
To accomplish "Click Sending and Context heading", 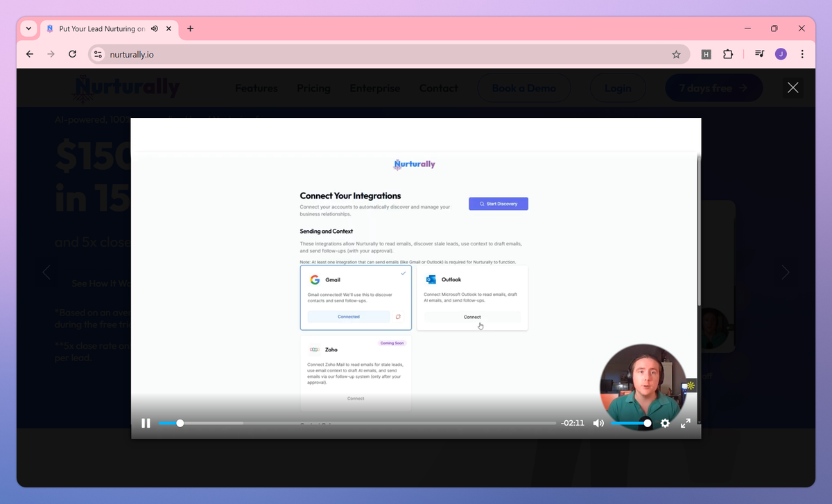I will [326, 232].
